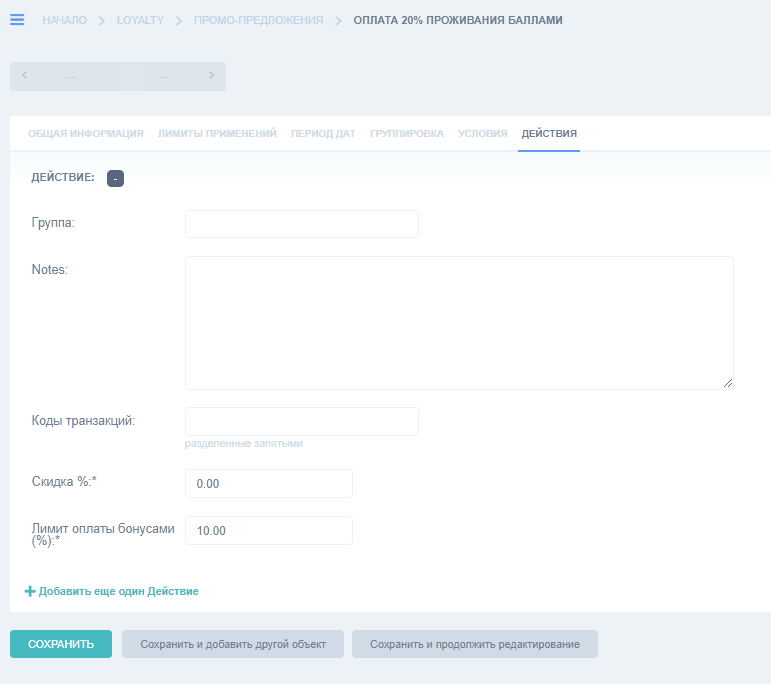771x684 pixels.
Task: Go to НАЧАЛО breadcrumb
Action: (64, 20)
